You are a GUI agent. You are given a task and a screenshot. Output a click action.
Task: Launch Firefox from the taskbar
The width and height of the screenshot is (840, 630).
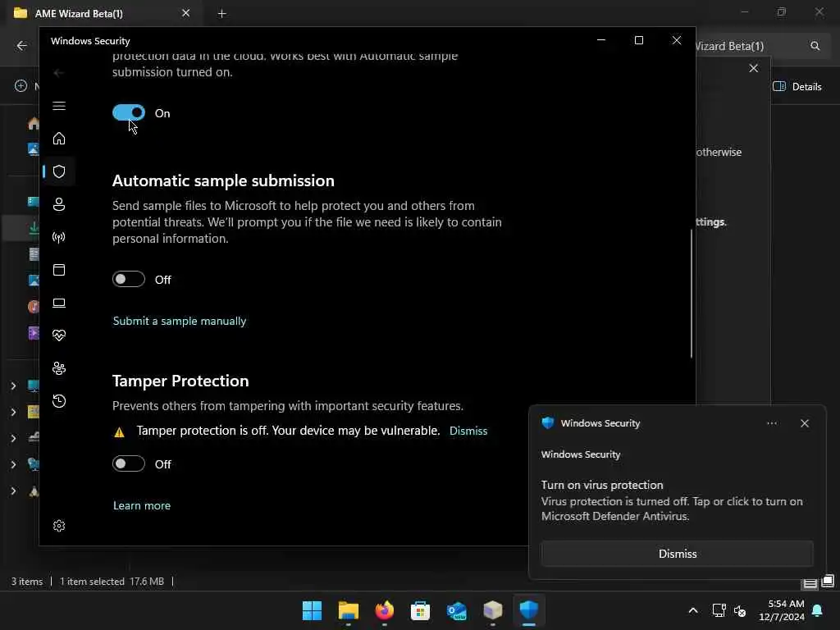[384, 610]
